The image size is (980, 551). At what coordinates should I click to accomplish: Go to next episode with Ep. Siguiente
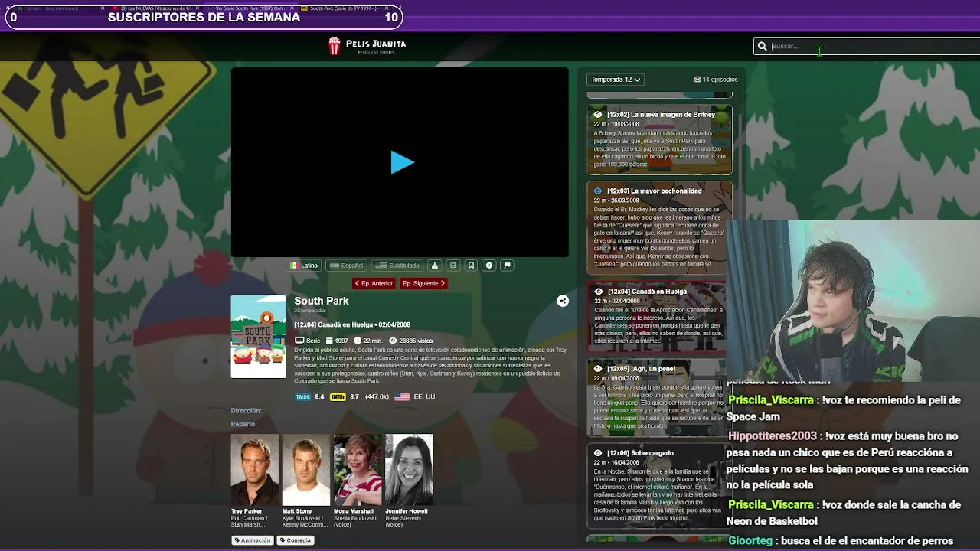[423, 283]
